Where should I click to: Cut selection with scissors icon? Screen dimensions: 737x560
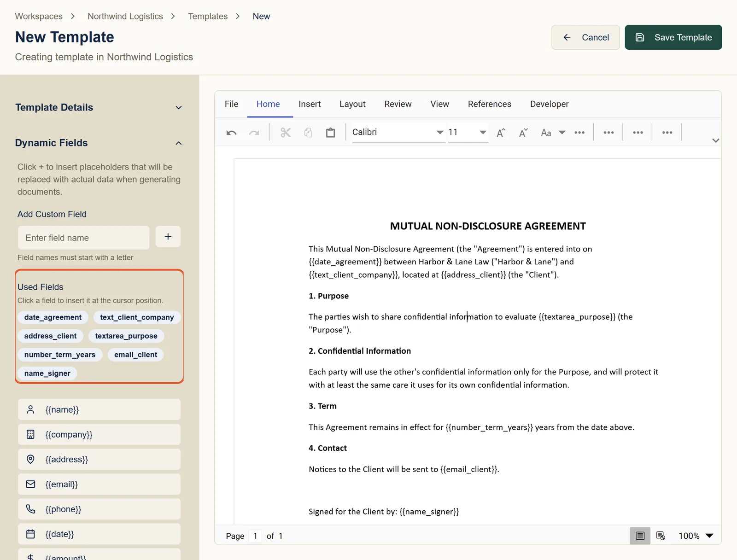coord(286,133)
